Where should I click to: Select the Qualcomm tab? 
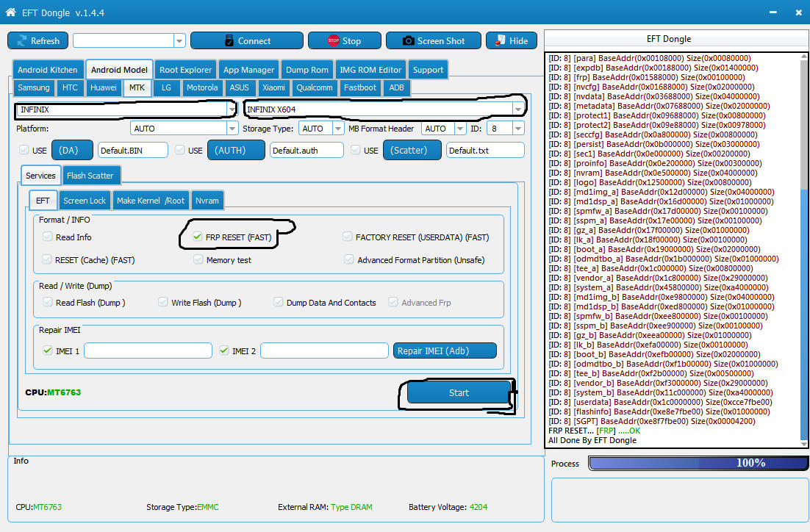click(314, 87)
